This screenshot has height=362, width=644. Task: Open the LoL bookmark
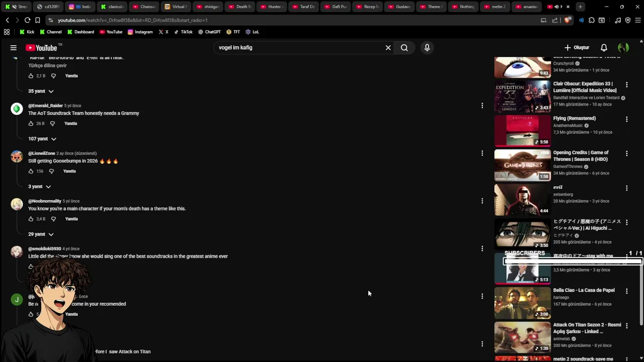[x=252, y=32]
